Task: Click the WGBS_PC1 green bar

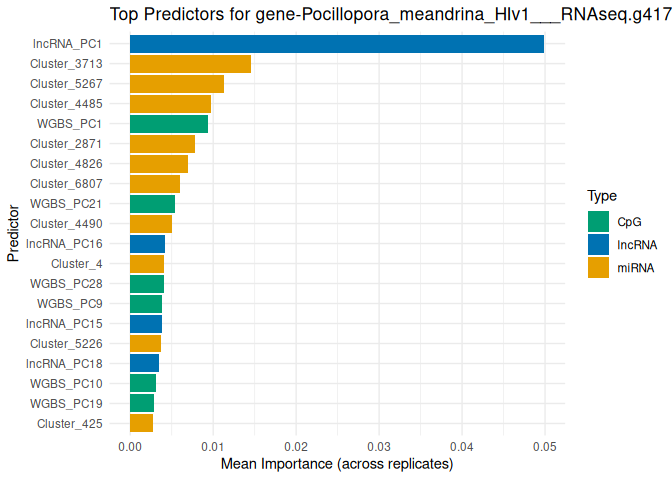Action: click(x=169, y=123)
